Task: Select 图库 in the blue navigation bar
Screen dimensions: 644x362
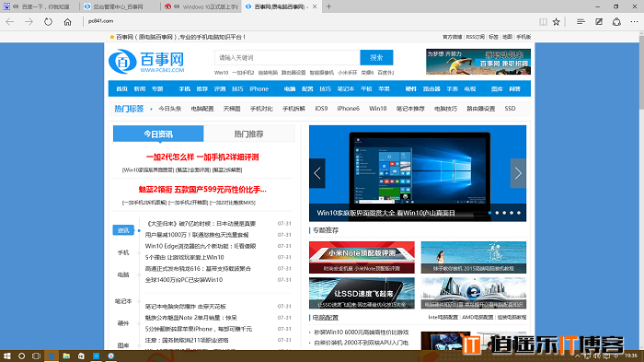Action: pos(497,88)
